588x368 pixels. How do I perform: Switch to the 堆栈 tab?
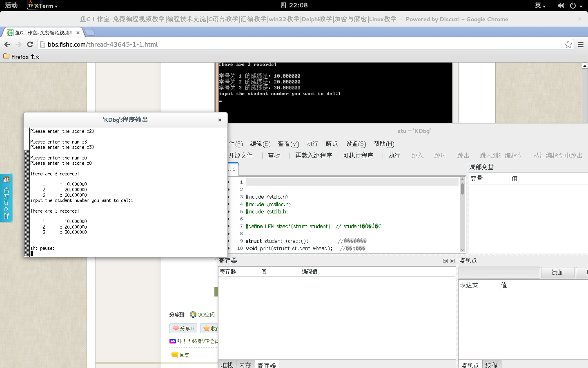(227, 365)
